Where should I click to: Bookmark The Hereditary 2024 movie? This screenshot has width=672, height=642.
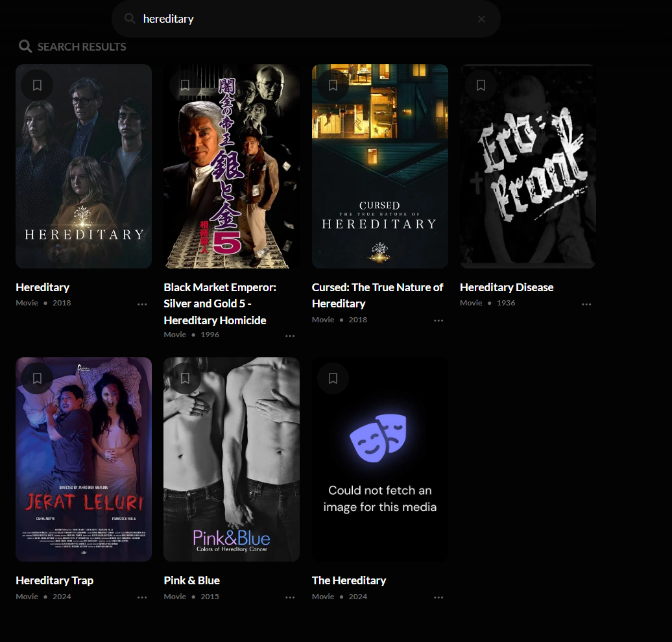(333, 379)
